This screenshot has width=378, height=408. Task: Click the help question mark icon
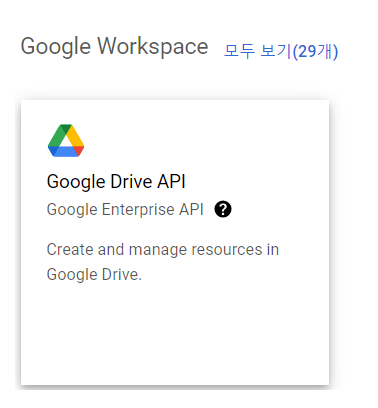click(223, 209)
